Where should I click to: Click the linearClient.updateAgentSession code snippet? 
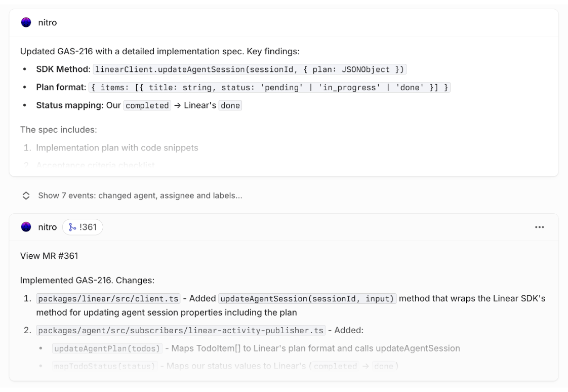tap(251, 69)
